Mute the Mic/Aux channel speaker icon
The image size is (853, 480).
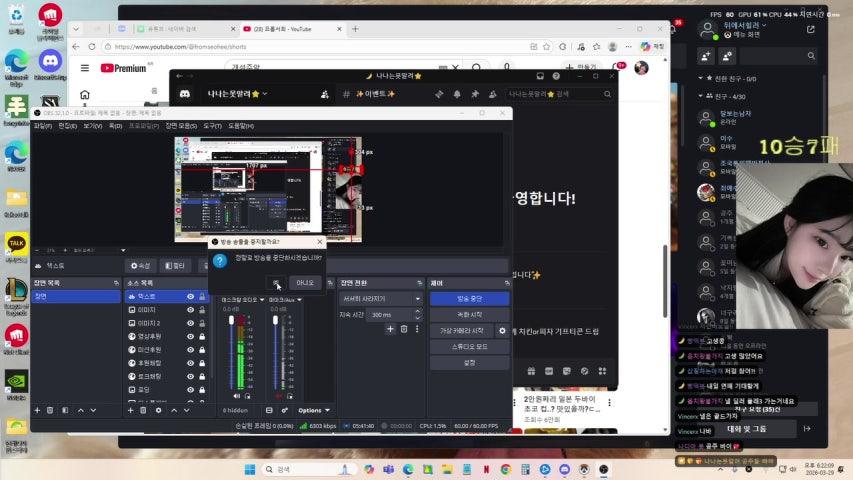279,396
